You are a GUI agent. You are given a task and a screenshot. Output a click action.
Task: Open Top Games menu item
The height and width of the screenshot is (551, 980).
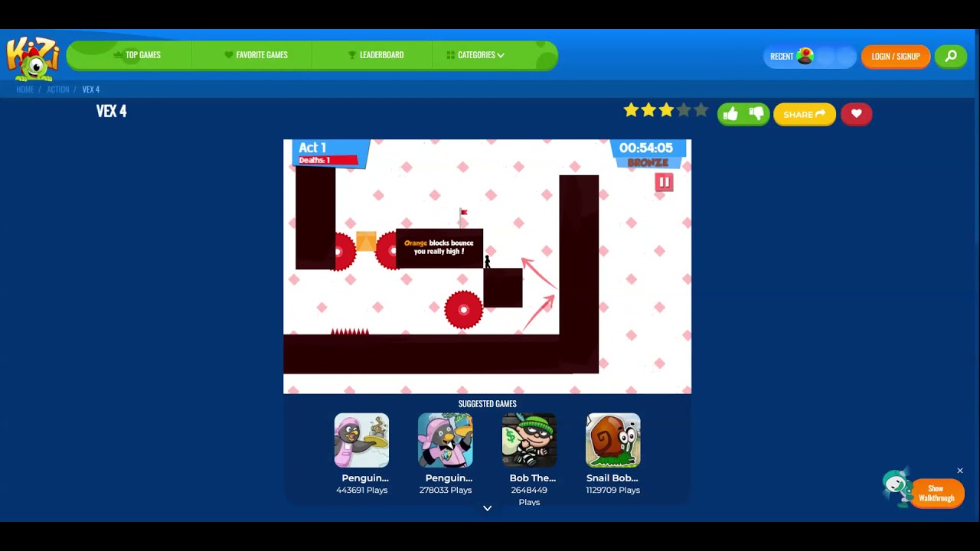[x=136, y=55]
